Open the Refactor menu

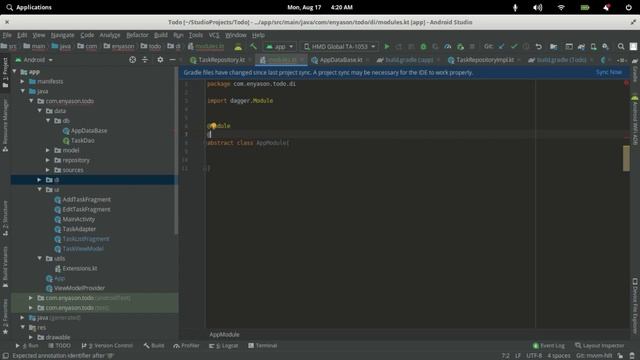point(137,35)
